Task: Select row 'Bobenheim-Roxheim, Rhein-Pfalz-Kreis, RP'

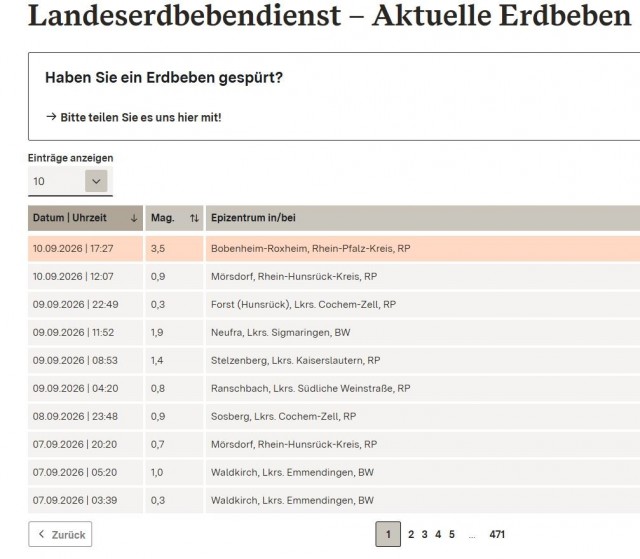Action: [x=334, y=248]
